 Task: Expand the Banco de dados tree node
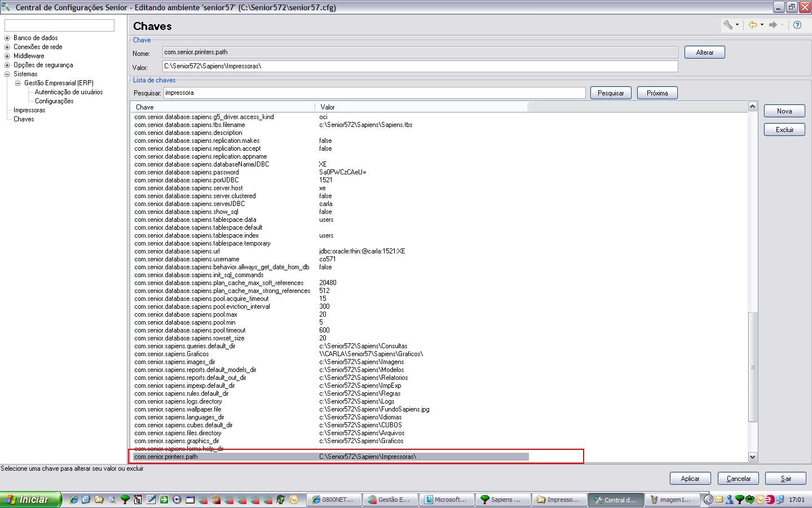(7, 38)
